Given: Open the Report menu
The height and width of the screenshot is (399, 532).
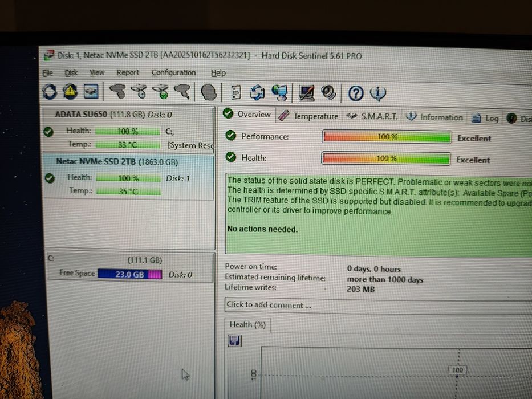Looking at the screenshot, I should click(x=128, y=72).
